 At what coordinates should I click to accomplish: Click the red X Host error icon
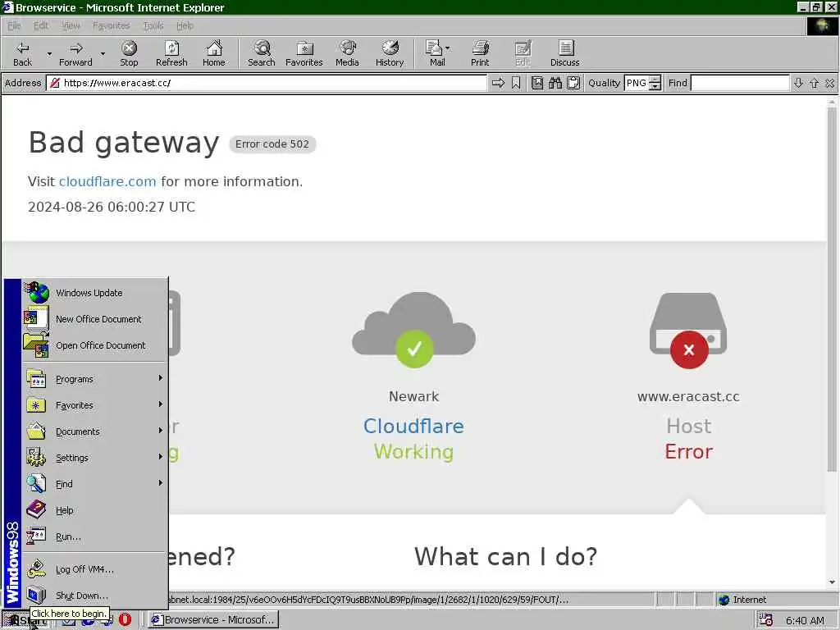coord(689,349)
